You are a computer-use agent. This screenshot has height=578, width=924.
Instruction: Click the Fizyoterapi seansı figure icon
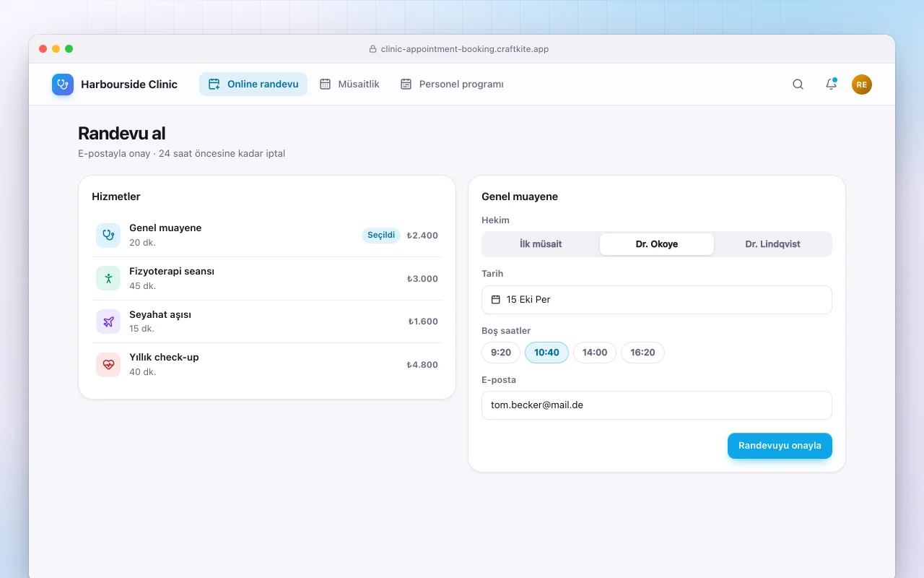pos(108,278)
